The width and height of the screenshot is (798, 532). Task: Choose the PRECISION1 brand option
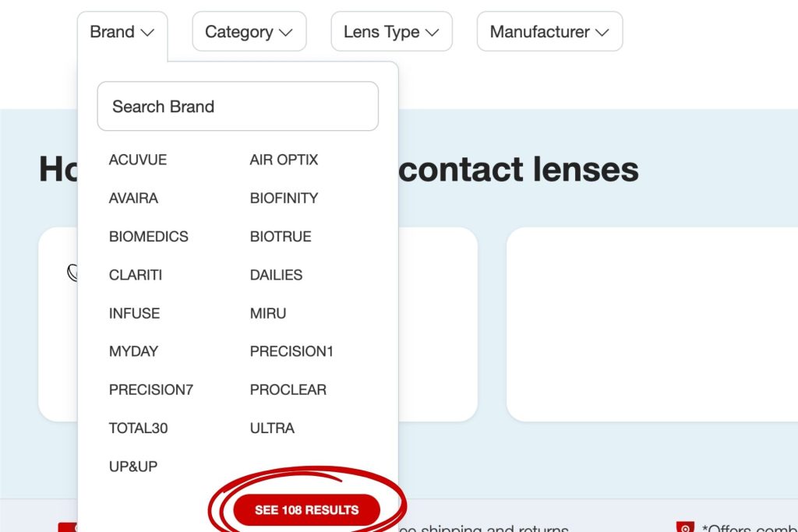[x=291, y=351]
